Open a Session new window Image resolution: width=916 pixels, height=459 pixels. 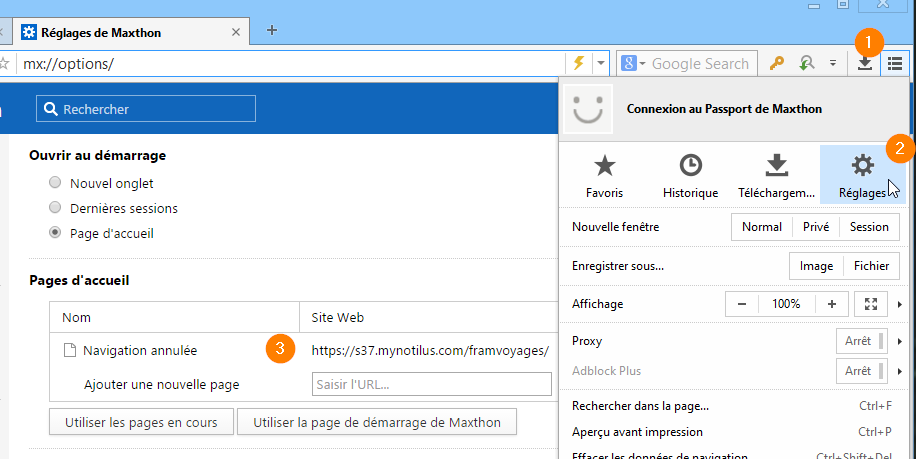point(869,227)
